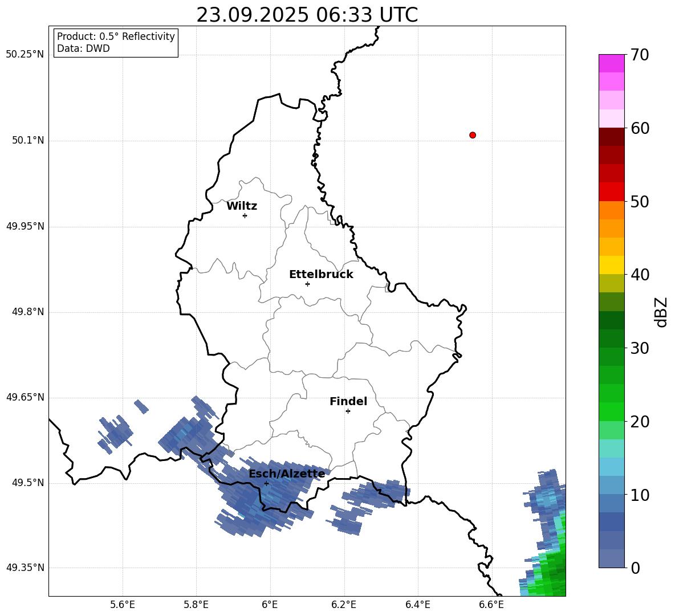Click the 'Findel' city label
Image resolution: width=675 pixels, height=616 pixels.
click(348, 401)
